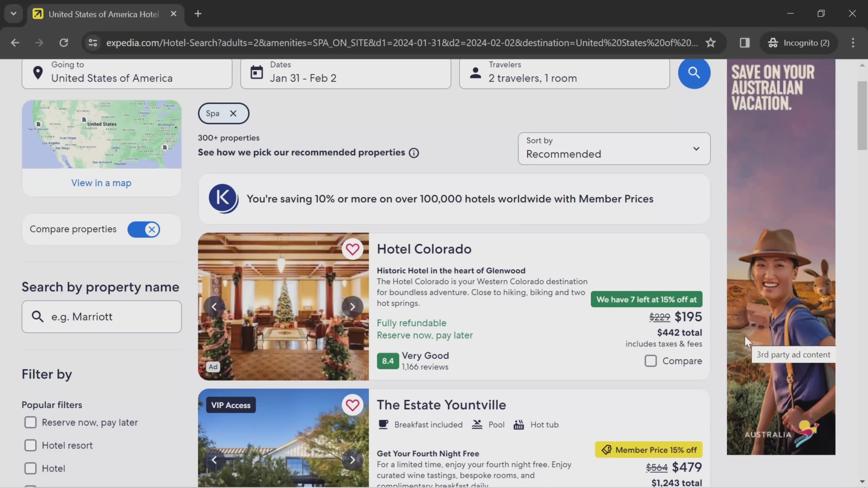View site information icon in address bar

[x=93, y=43]
